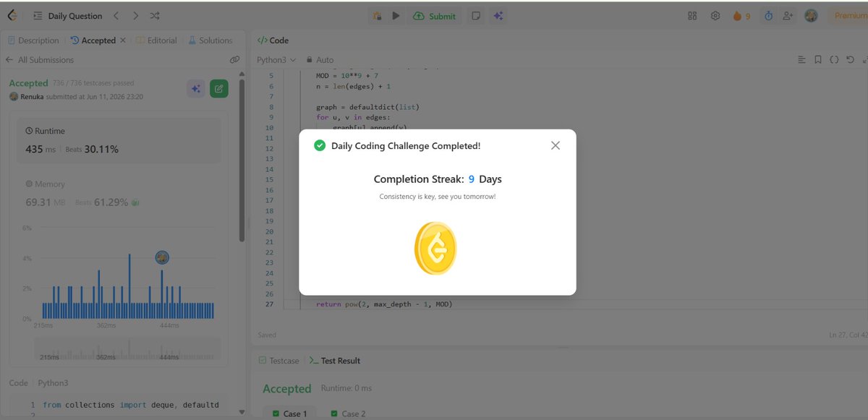868x420 pixels.
Task: Click the Premium button
Action: [849, 16]
